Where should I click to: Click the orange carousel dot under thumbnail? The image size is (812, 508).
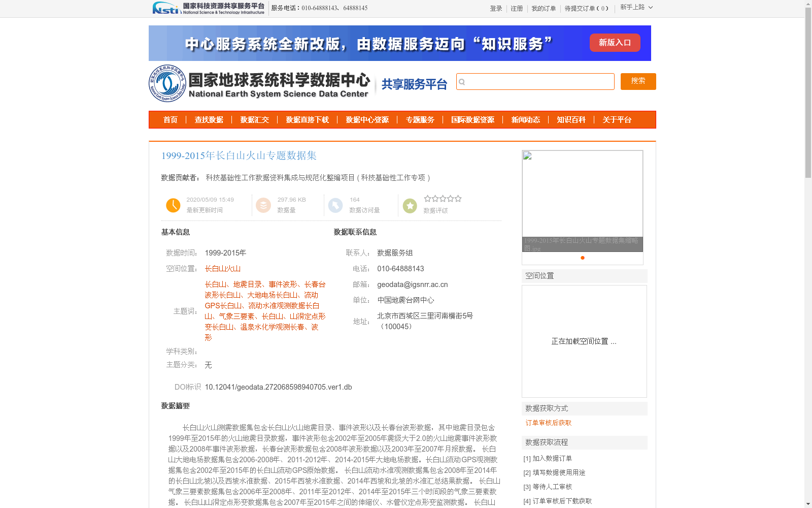click(x=583, y=258)
